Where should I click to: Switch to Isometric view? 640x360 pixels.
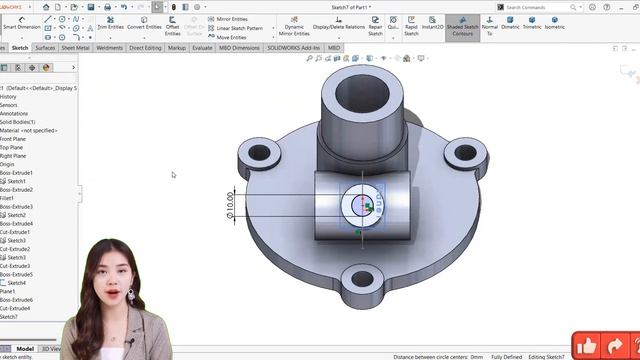point(554,23)
